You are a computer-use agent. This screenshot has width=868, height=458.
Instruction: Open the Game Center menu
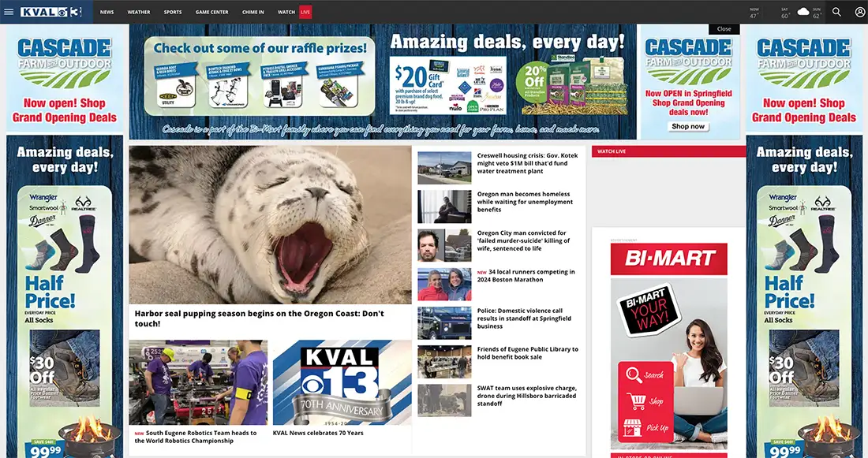click(x=212, y=12)
